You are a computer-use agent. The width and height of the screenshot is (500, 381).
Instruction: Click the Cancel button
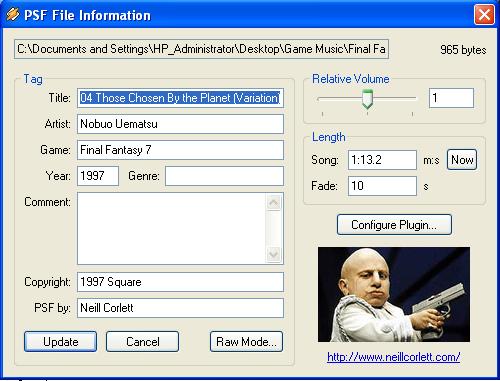pos(142,342)
